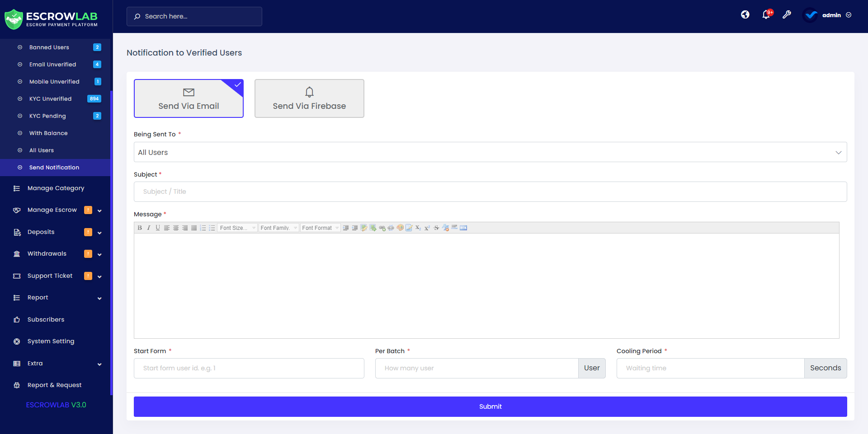Open the notifications bell with 9+ badge

pyautogui.click(x=766, y=14)
